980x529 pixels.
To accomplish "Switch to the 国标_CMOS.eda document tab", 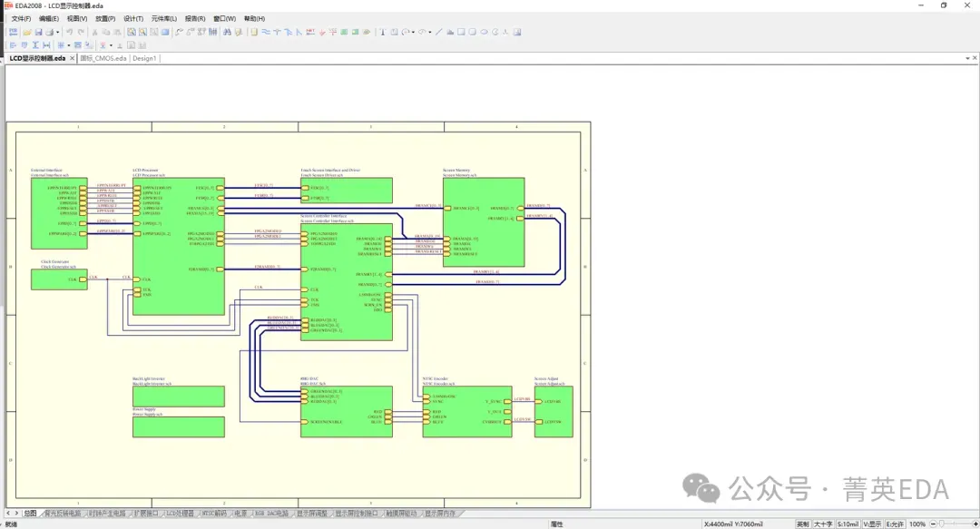I will [103, 58].
